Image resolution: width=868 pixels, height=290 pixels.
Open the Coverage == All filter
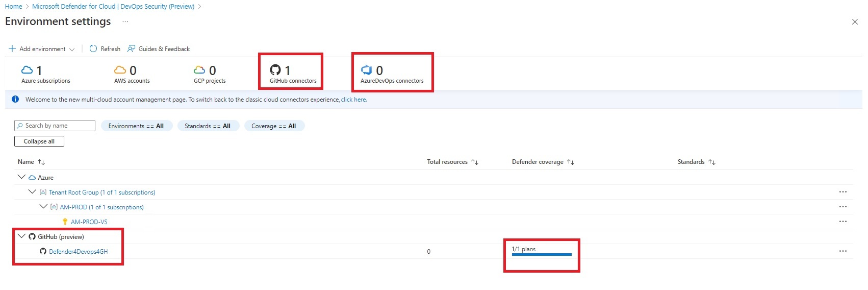click(x=274, y=126)
